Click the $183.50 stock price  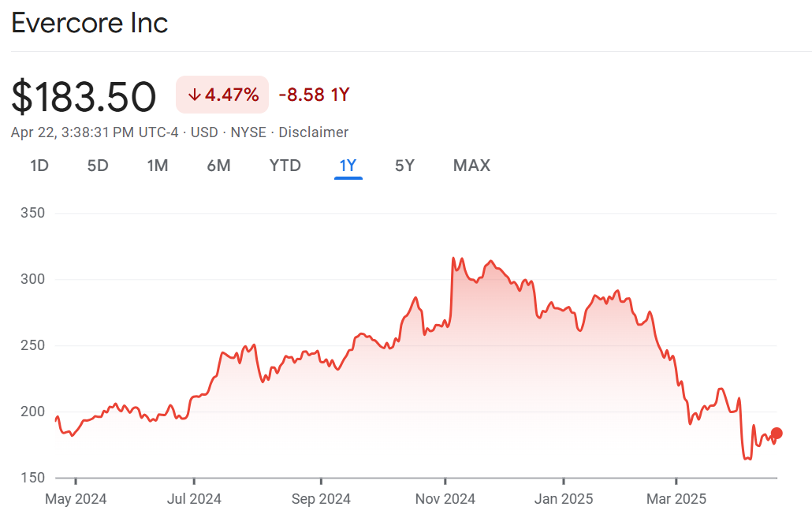tap(84, 97)
